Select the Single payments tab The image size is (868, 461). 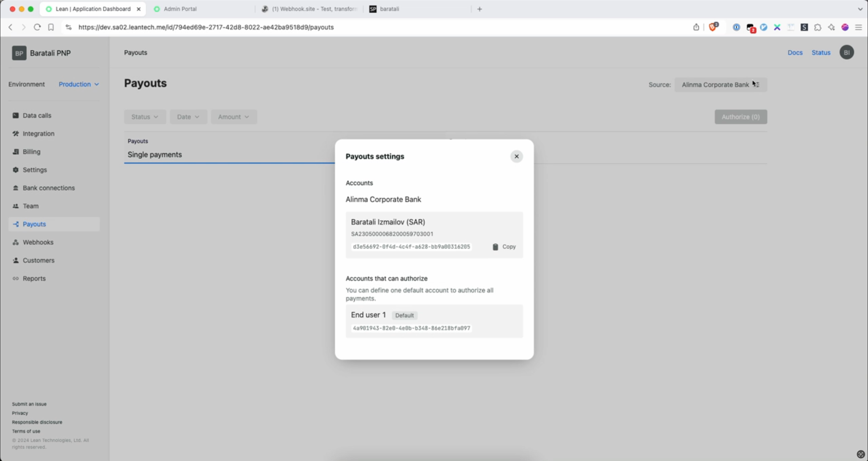(154, 154)
